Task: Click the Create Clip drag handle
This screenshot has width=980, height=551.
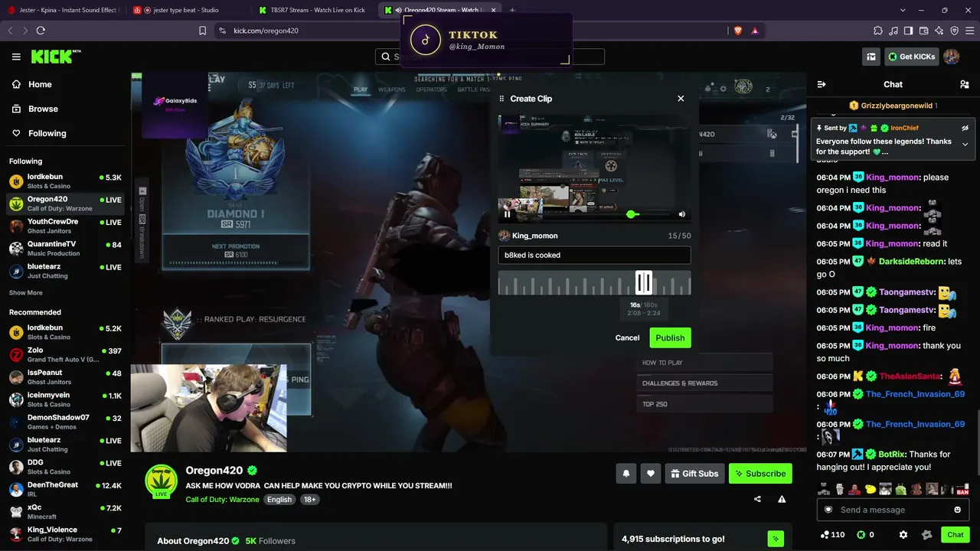Action: click(x=501, y=99)
